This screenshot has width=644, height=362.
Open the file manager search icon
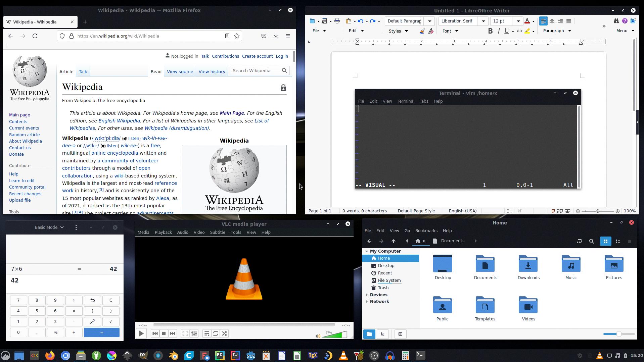point(591,241)
